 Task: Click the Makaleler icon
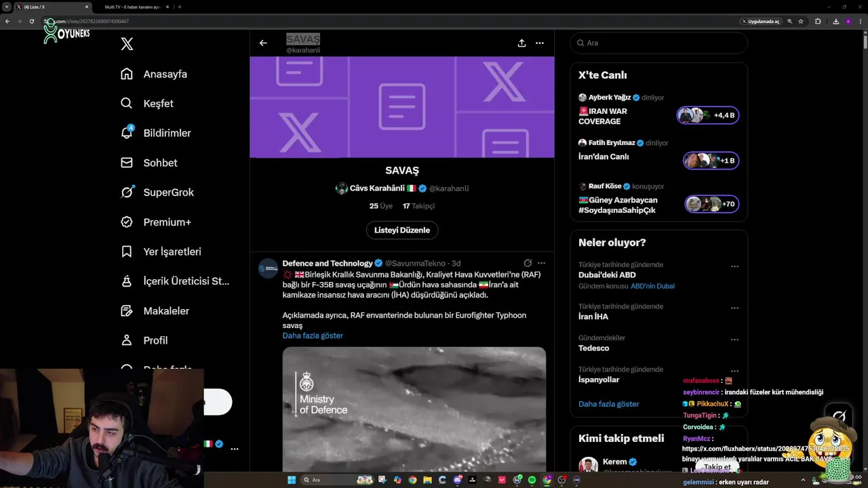(x=126, y=310)
